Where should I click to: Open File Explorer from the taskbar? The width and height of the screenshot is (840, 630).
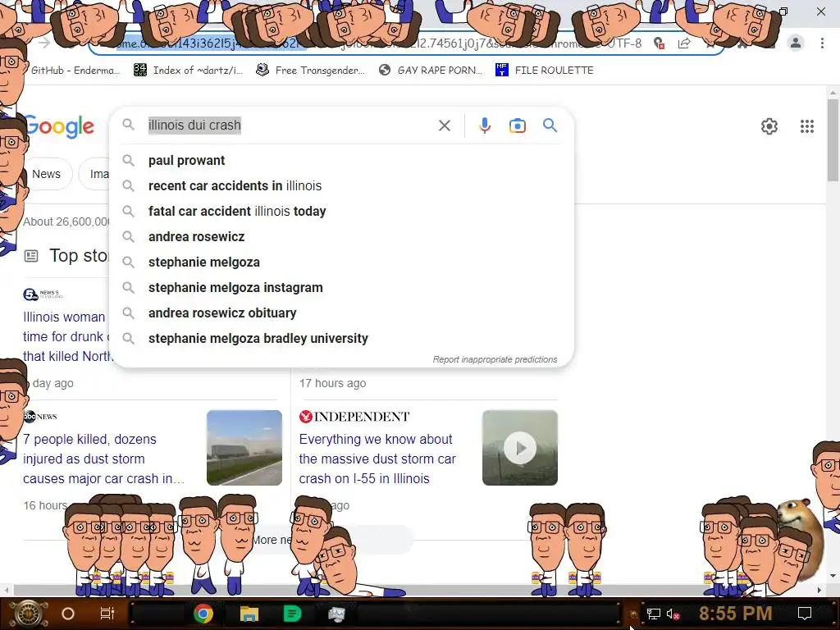(249, 614)
